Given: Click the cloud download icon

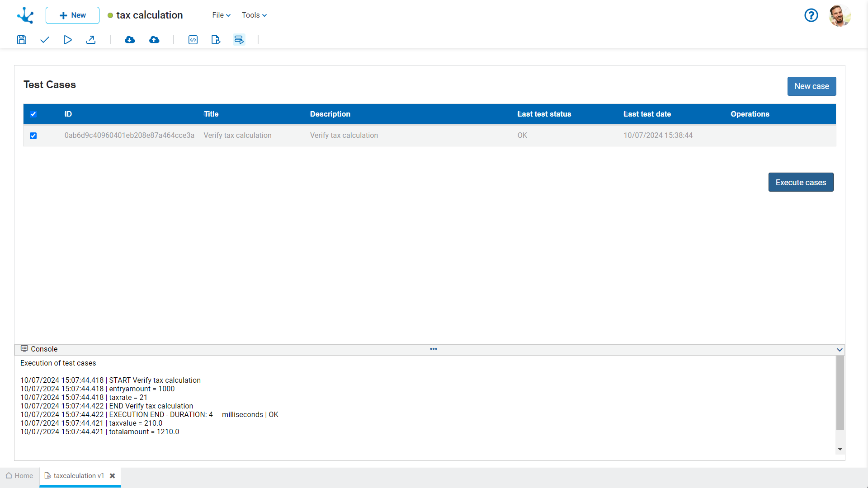Looking at the screenshot, I should (130, 40).
